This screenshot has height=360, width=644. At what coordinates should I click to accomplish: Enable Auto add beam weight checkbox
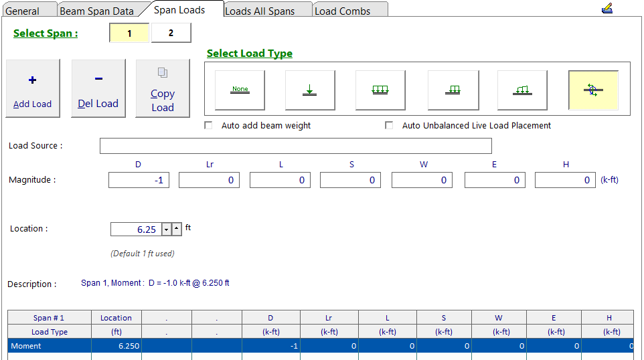pyautogui.click(x=209, y=126)
